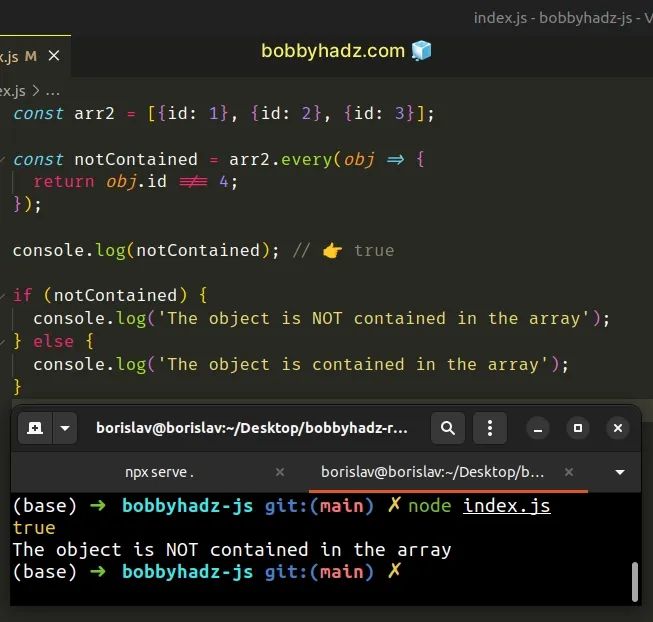Viewport: 653px width, 622px height.
Task: Click the 'return' keyword
Action: point(64,182)
